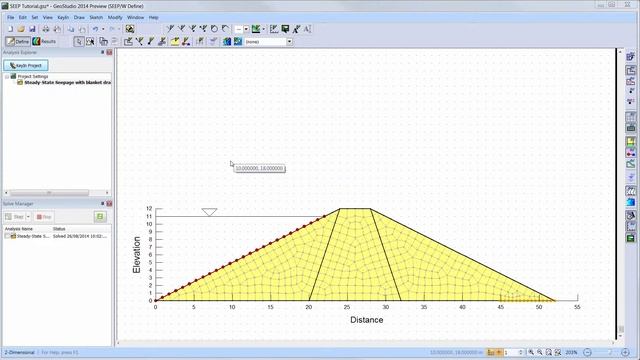Image resolution: width=640 pixels, height=360 pixels.
Task: Open the undo history dropdown arrow
Action: [103, 29]
